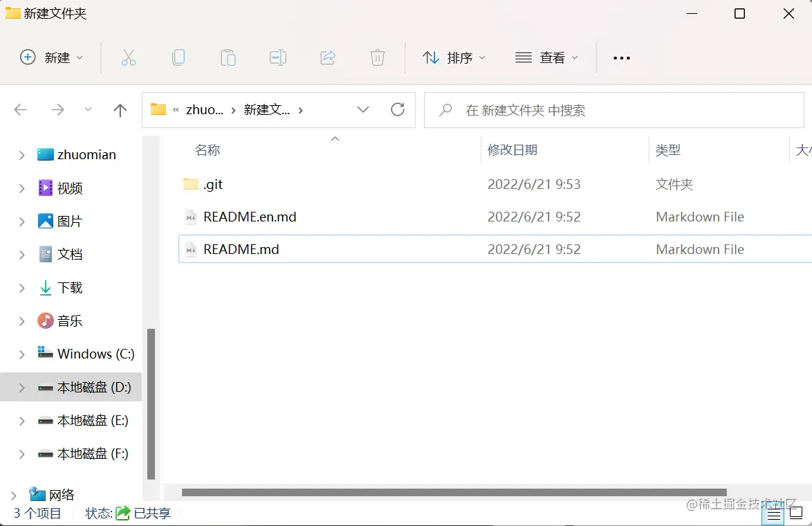Navigate back with the Back arrow
The image size is (812, 526).
(x=21, y=109)
